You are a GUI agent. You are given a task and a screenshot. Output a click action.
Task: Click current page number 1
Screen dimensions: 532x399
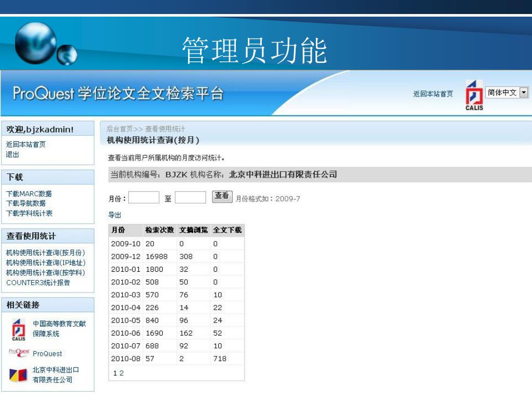tap(115, 373)
